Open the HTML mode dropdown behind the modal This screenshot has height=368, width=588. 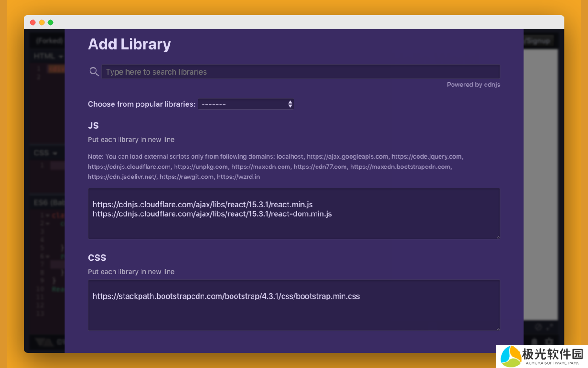coord(48,57)
